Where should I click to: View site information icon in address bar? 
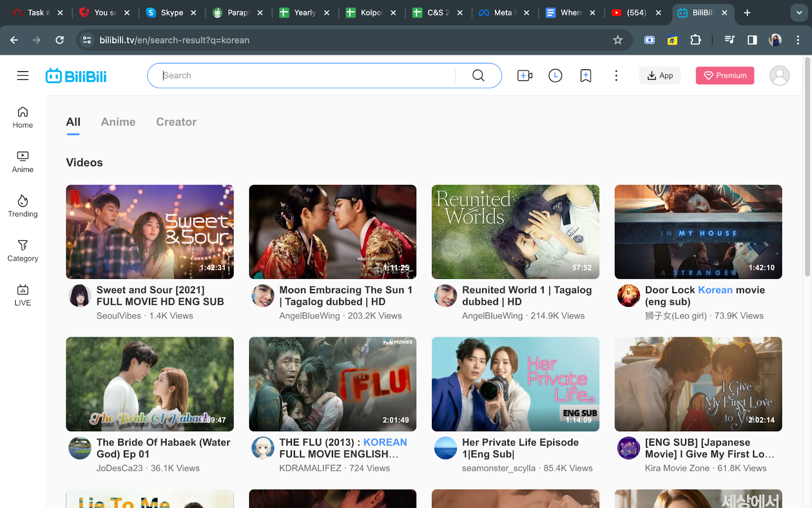coord(87,40)
